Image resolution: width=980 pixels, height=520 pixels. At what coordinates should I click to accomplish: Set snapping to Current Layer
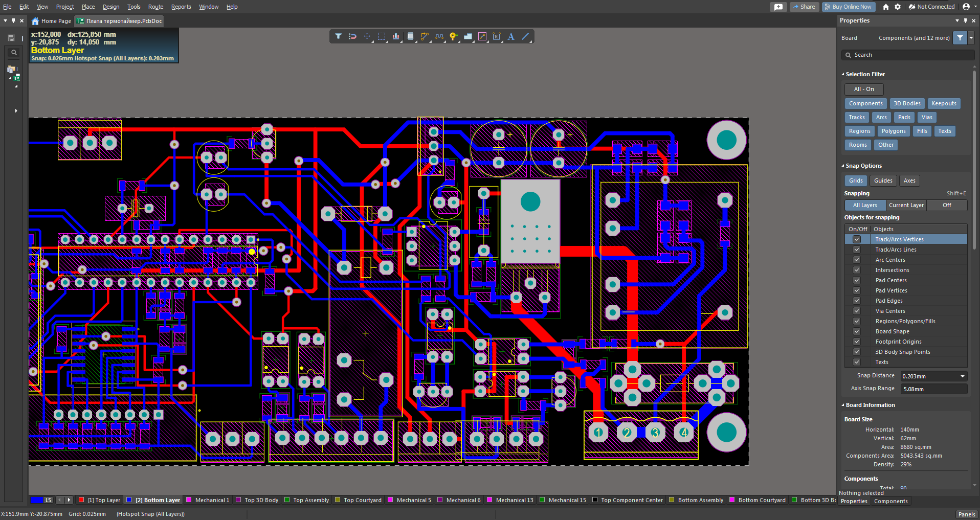point(906,205)
